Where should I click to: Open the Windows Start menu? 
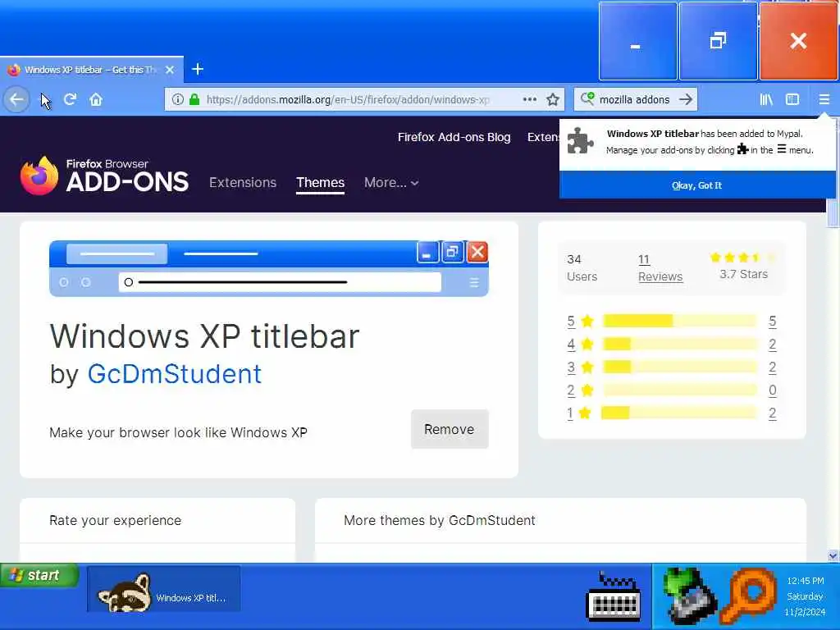pos(39,575)
